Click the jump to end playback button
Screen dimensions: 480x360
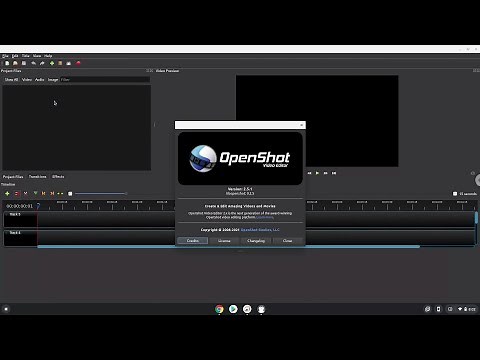334,173
